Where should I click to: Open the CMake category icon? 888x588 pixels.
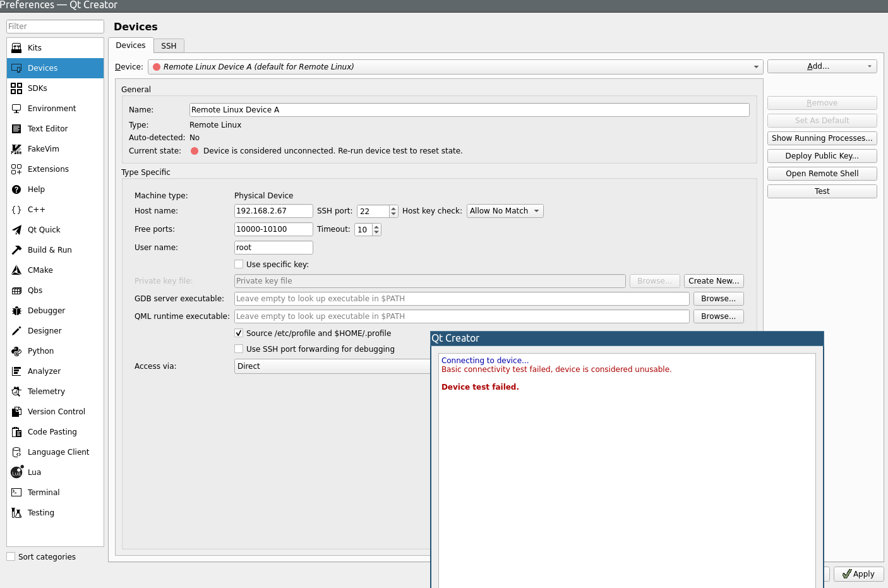16,270
